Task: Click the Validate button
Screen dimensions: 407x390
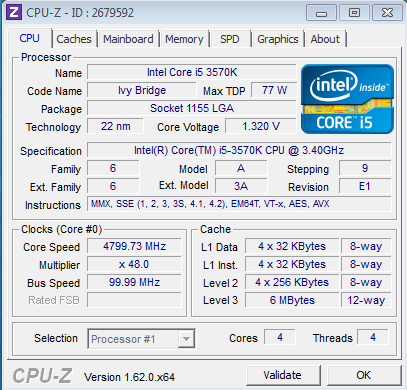Action: 283,375
